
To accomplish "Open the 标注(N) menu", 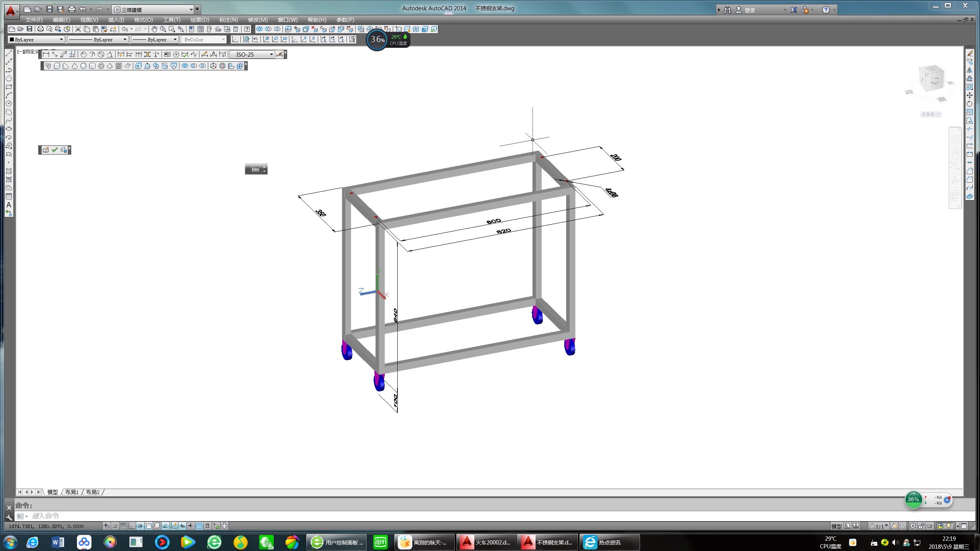I will coord(228,20).
